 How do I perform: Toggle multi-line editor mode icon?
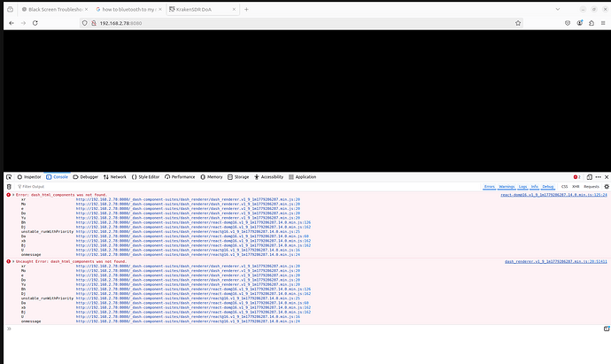pos(607,329)
